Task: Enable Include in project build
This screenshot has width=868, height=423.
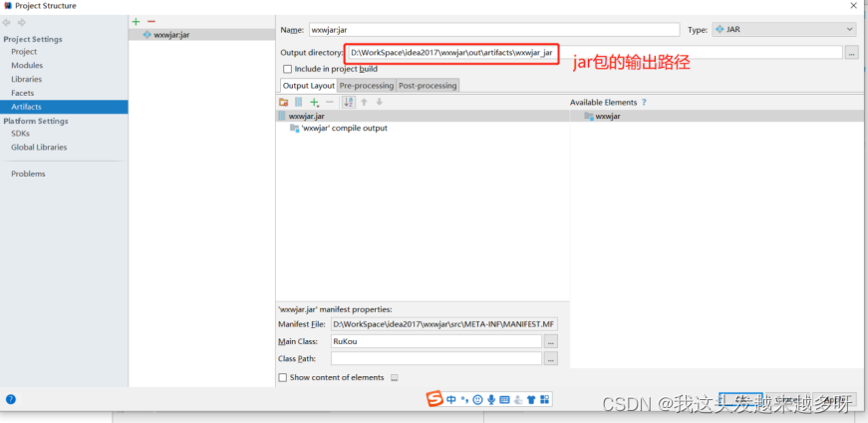Action: click(287, 69)
